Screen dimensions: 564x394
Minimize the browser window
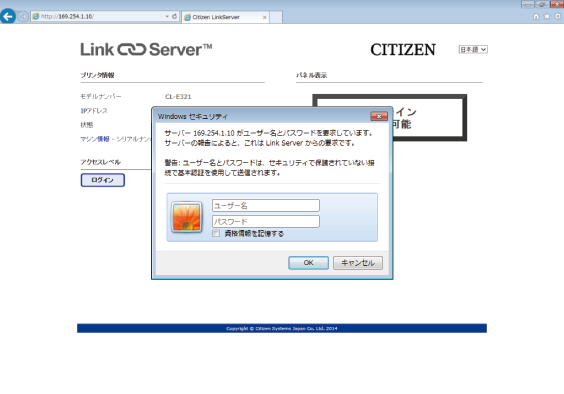[x=528, y=4]
